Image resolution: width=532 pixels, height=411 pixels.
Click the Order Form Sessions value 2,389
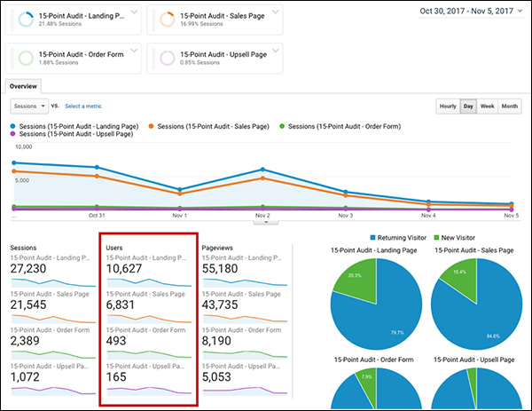[25, 341]
